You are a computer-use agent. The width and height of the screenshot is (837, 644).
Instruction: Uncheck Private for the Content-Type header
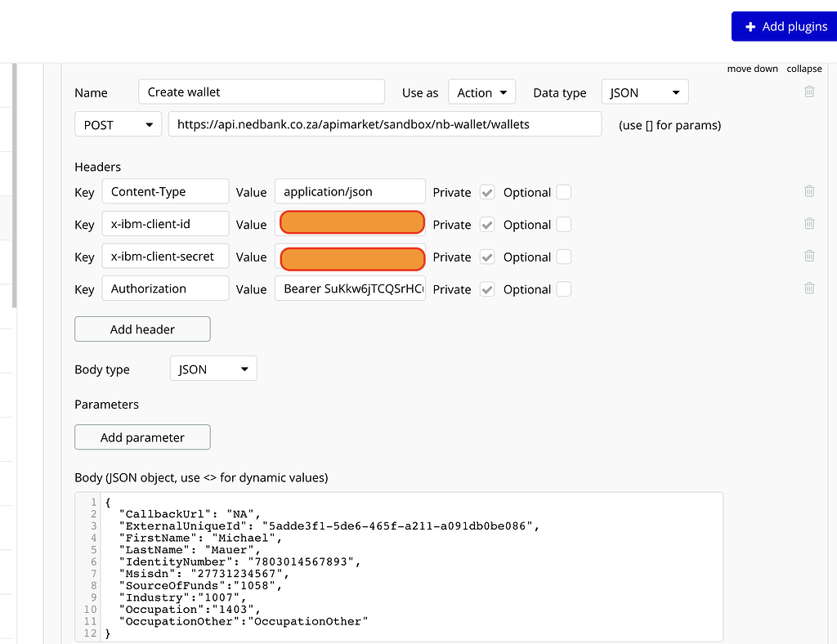487,192
